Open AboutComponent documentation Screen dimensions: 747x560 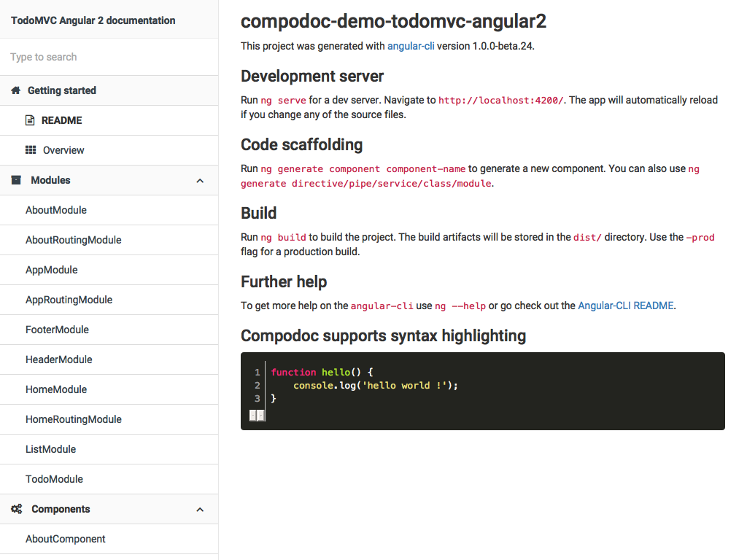click(x=109, y=539)
